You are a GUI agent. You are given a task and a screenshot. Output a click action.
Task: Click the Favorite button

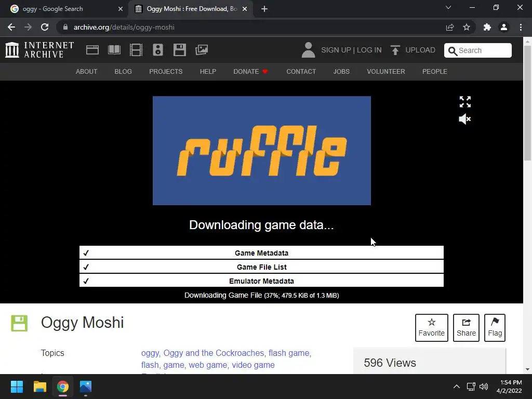[432, 328]
